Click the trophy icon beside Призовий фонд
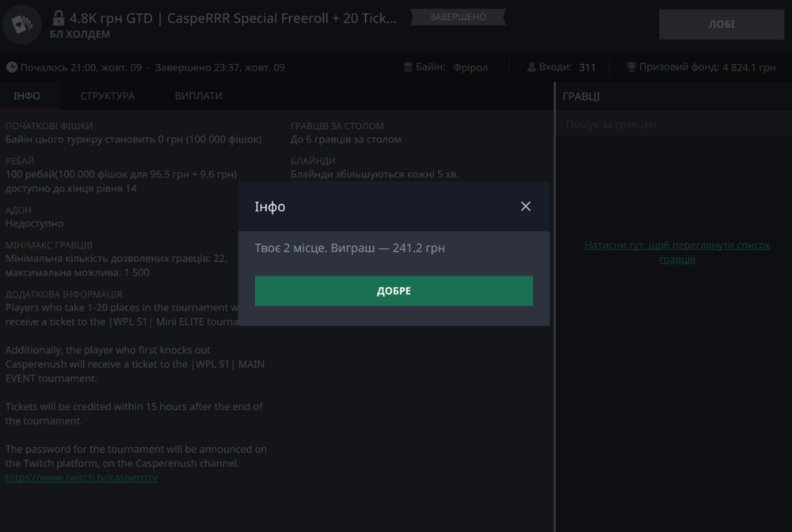This screenshot has height=532, width=792. pyautogui.click(x=631, y=67)
